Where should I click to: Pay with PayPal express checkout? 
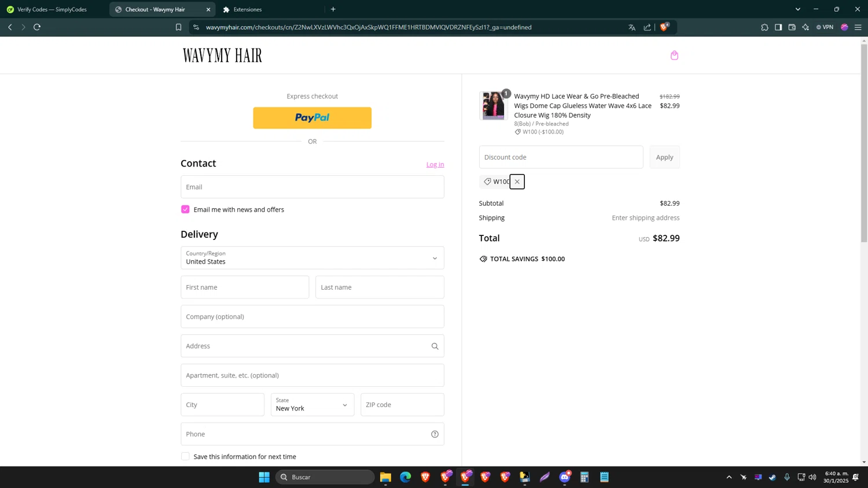[x=312, y=118]
